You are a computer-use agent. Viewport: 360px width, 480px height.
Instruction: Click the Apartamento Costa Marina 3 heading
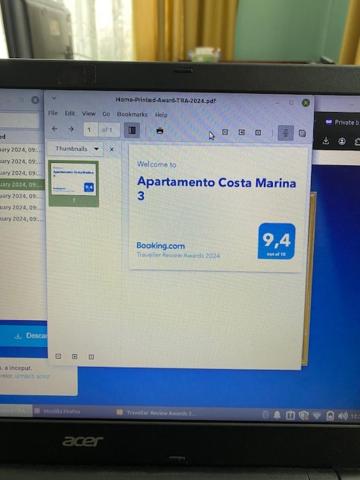tap(216, 189)
